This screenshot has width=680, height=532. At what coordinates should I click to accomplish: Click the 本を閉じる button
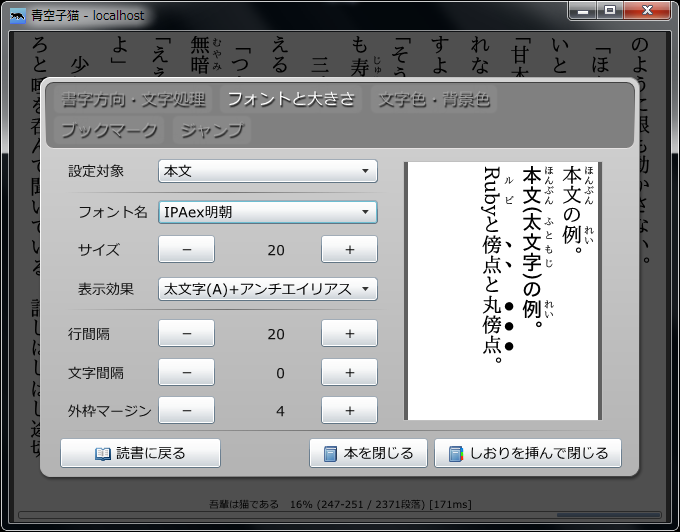(x=368, y=454)
